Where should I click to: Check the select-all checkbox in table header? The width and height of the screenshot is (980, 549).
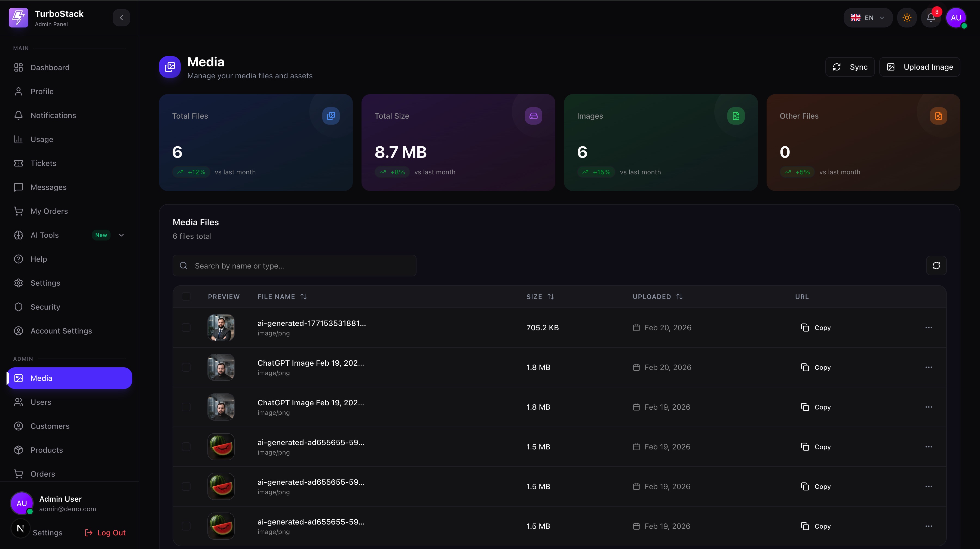[x=186, y=297]
